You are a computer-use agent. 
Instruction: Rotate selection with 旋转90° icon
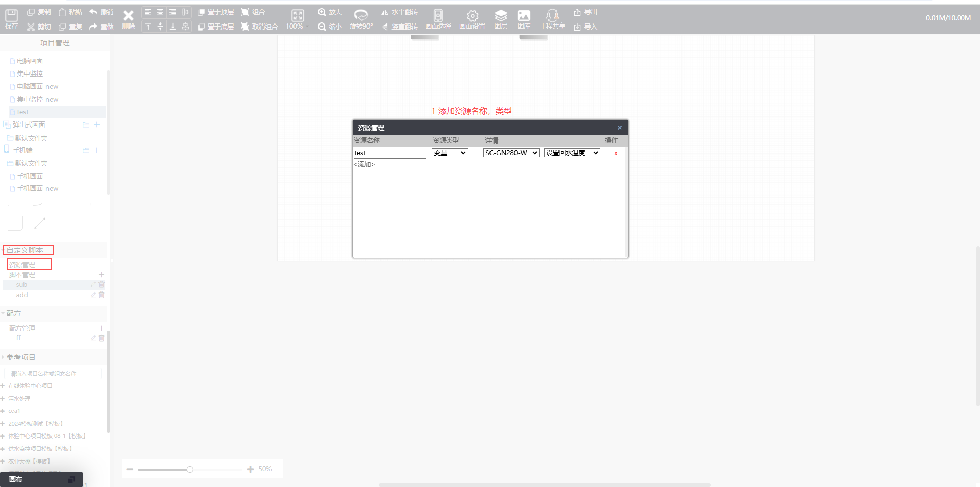[361, 16]
